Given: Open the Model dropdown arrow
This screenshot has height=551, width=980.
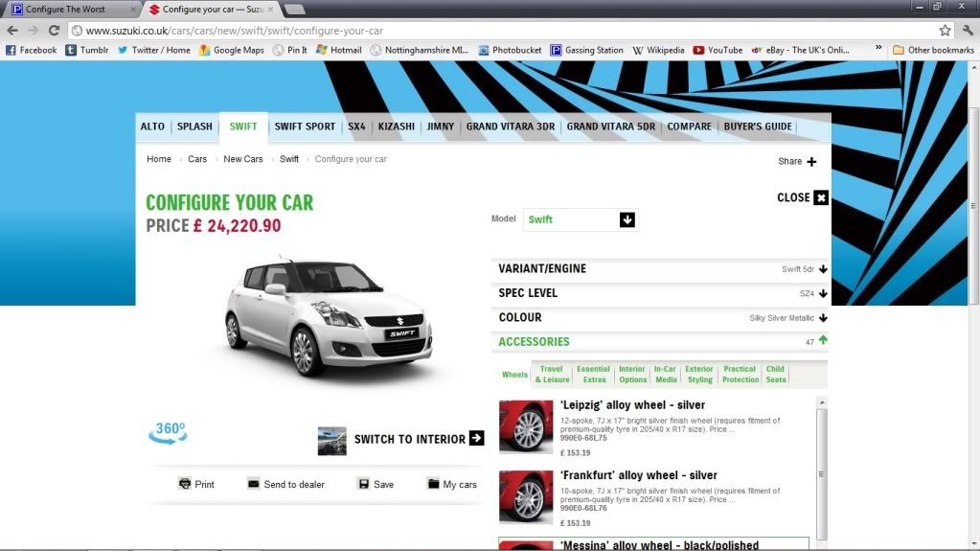Looking at the screenshot, I should pyautogui.click(x=627, y=219).
